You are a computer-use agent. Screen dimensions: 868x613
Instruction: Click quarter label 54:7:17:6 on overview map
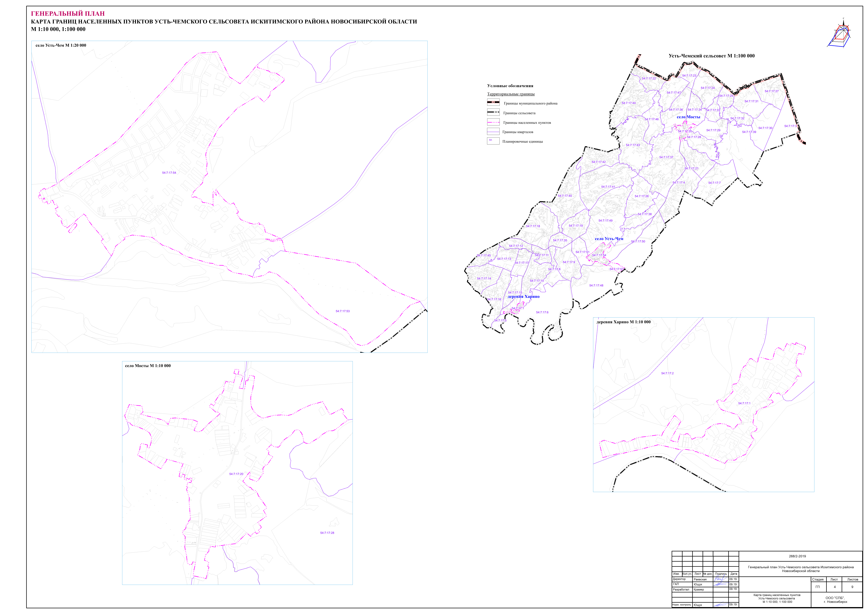tap(542, 312)
